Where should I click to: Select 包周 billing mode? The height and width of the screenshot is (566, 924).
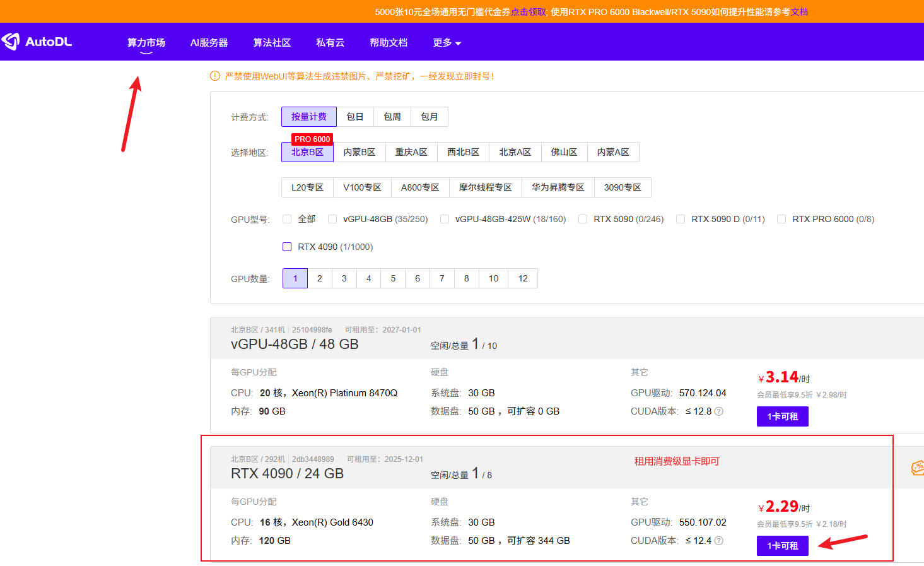[392, 117]
